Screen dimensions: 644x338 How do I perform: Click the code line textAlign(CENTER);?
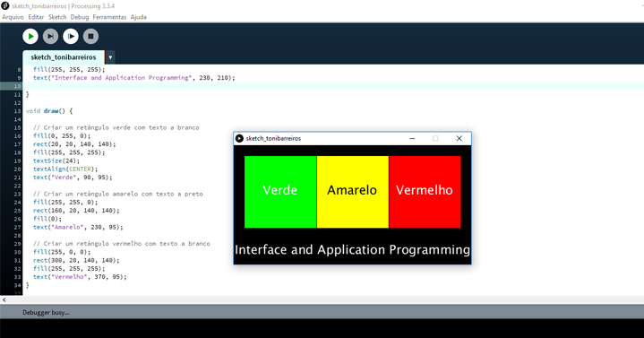pos(65,169)
